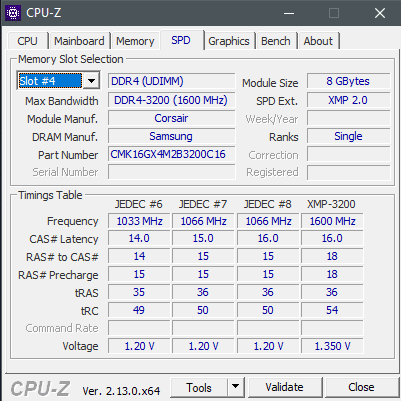
Task: Open the Bench tab
Action: [x=276, y=41]
